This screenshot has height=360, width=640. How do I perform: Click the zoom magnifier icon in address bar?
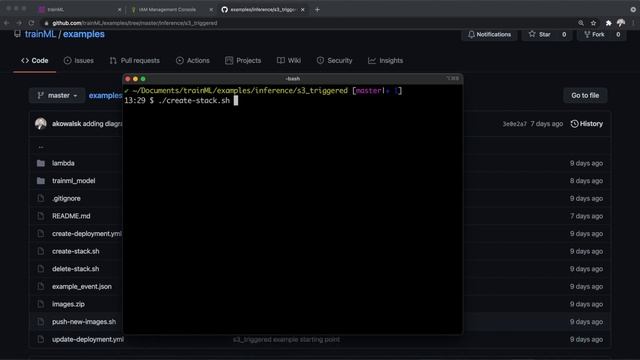coord(581,23)
